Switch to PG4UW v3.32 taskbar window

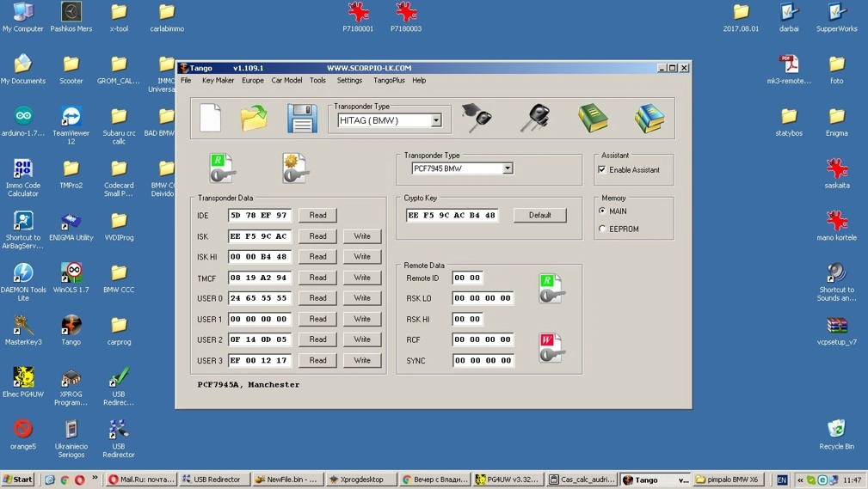click(508, 480)
